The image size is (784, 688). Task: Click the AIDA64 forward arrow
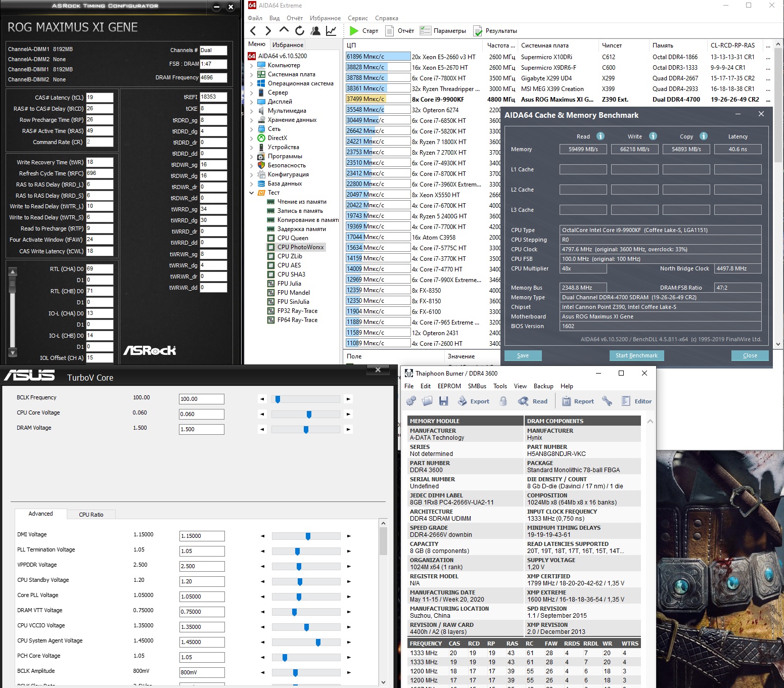[x=268, y=31]
